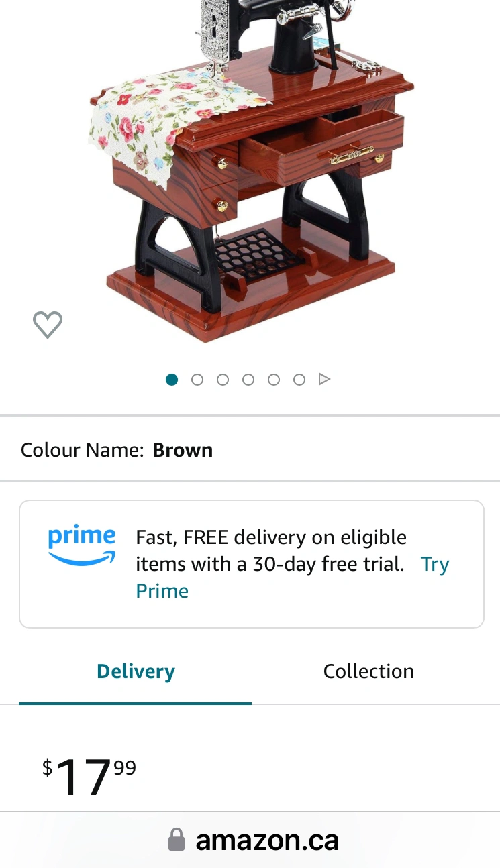This screenshot has width=500, height=868.
Task: Tap the $17.99 price
Action: click(x=89, y=776)
